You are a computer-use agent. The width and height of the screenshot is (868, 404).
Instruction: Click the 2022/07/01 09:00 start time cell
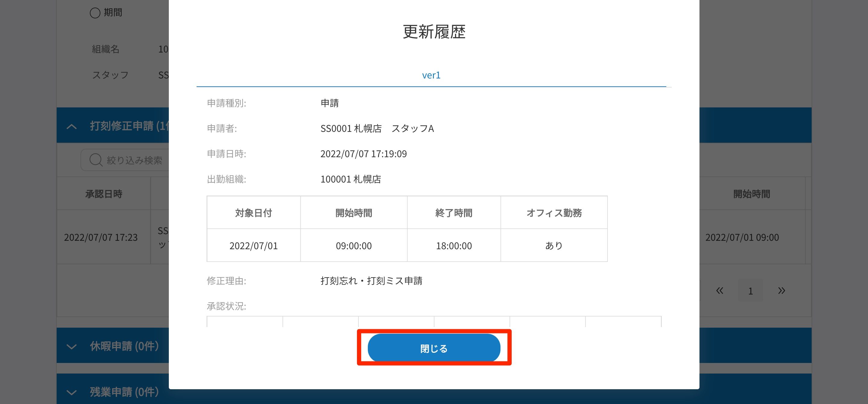742,237
